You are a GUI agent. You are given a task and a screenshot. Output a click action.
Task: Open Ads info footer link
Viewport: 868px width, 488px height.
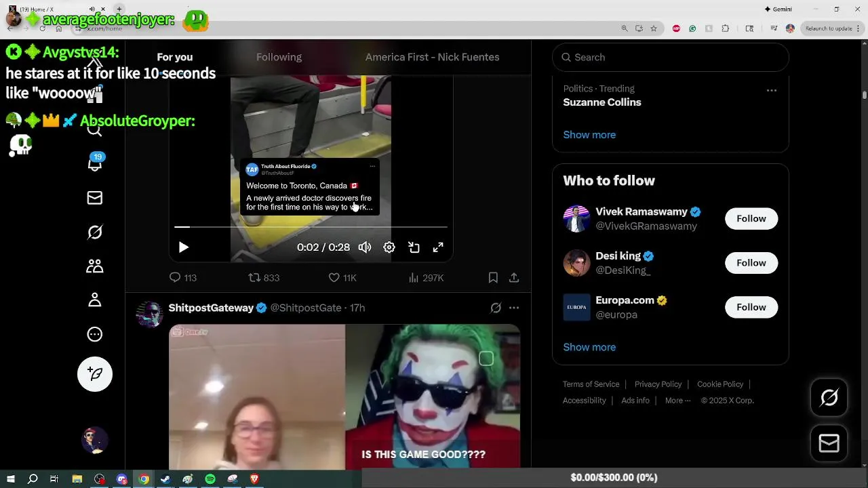[x=635, y=401]
